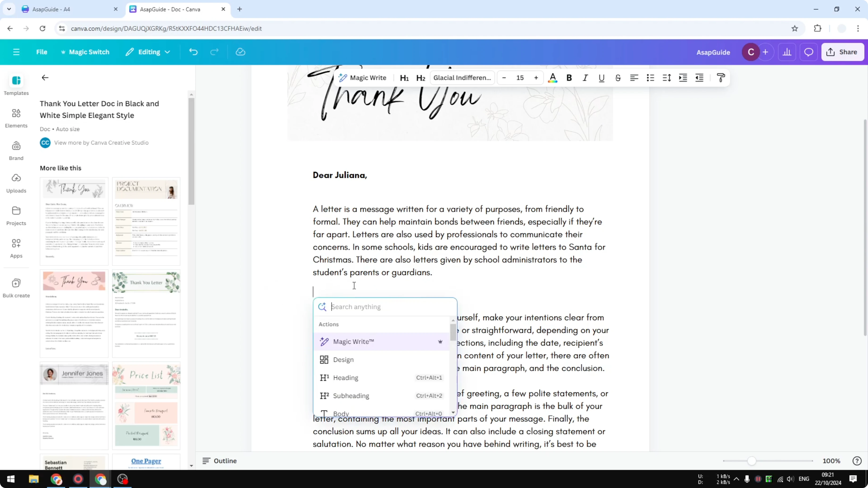Open the text alignment options
Viewport: 868px width, 488px height.
point(634,78)
